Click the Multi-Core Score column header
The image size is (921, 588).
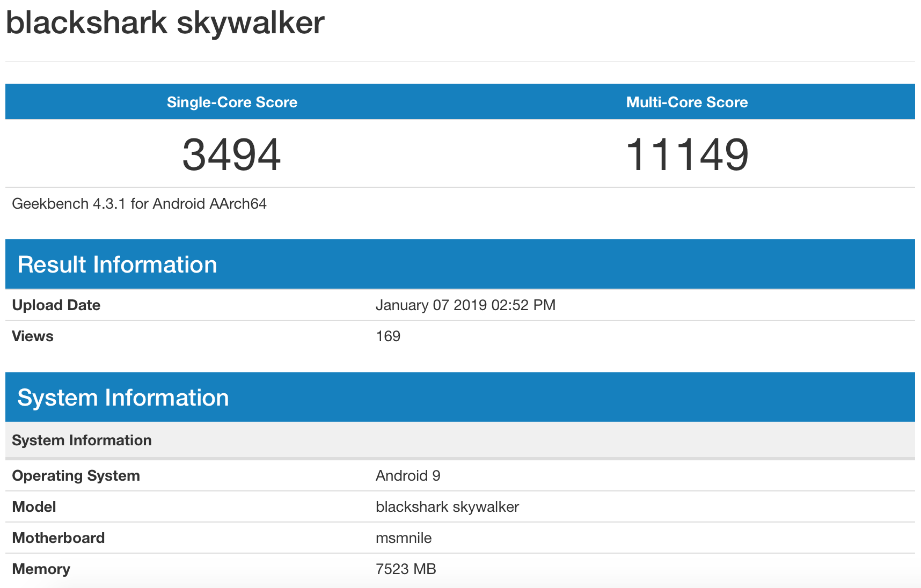[686, 102]
